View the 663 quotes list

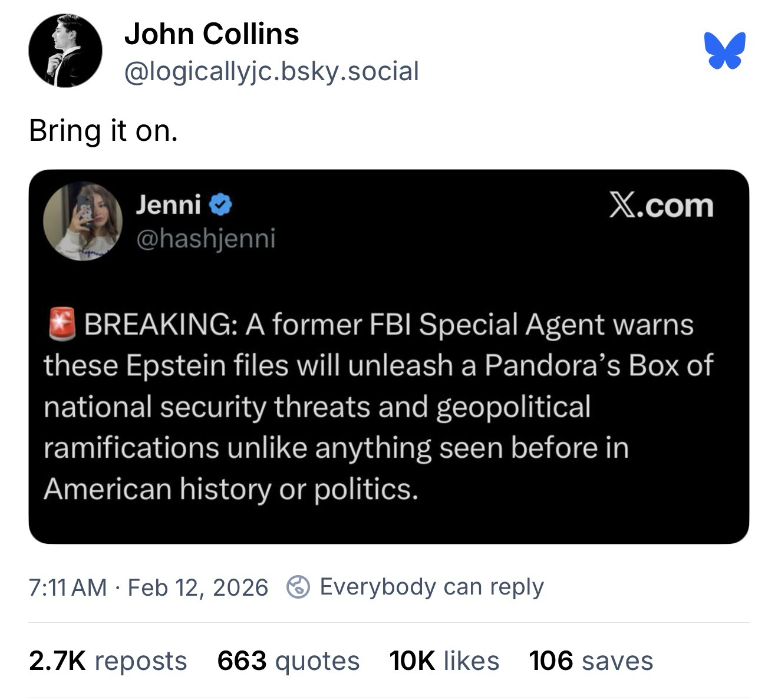click(x=288, y=661)
